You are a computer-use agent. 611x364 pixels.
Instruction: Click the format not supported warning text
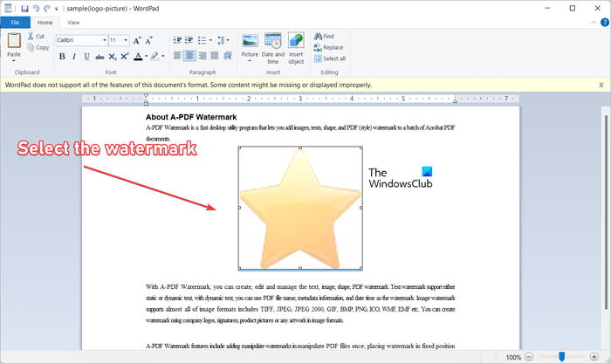point(189,85)
